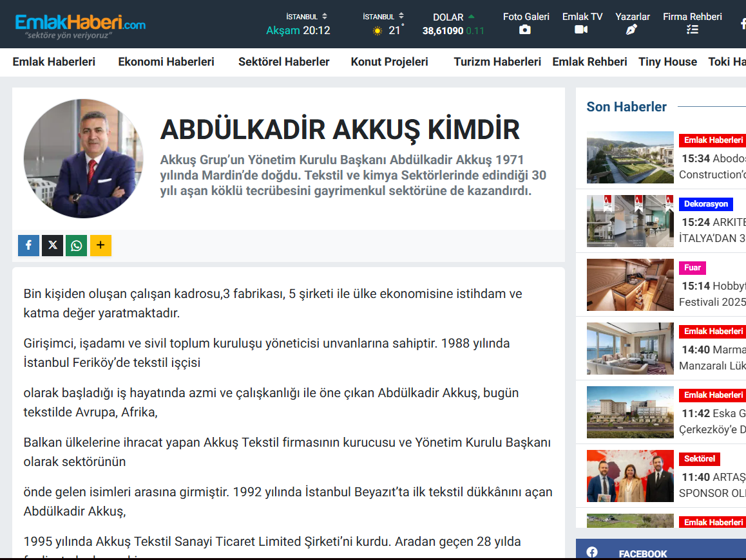
Task: Click the EmlakHaberi.com logo
Action: click(81, 24)
